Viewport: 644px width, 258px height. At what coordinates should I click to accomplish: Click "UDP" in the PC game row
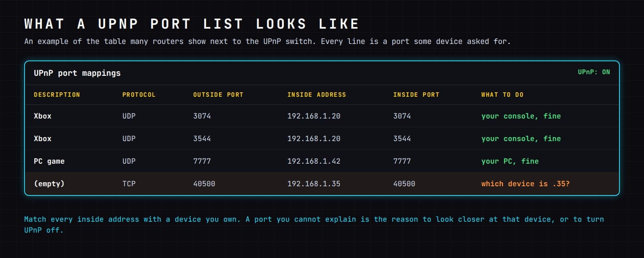129,161
